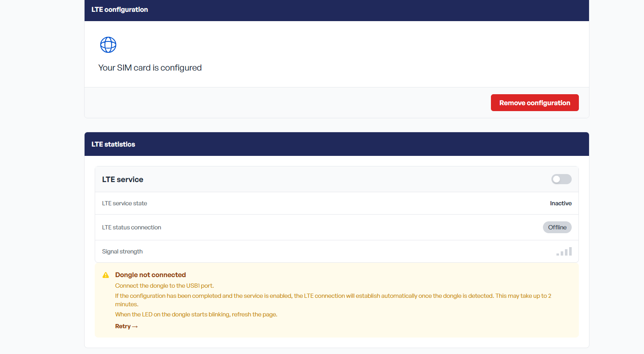The height and width of the screenshot is (354, 644).
Task: Click the globe icon in LTE configuration
Action: point(108,45)
